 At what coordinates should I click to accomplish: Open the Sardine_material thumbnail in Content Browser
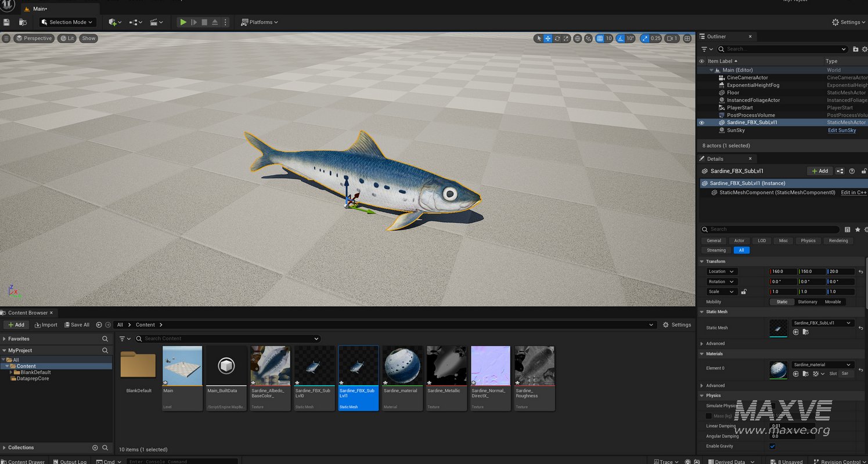point(402,364)
